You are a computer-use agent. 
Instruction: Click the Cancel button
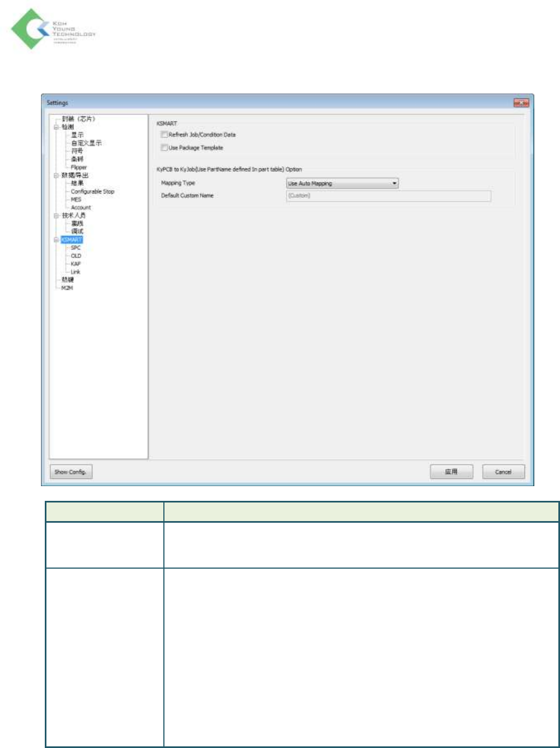[503, 472]
